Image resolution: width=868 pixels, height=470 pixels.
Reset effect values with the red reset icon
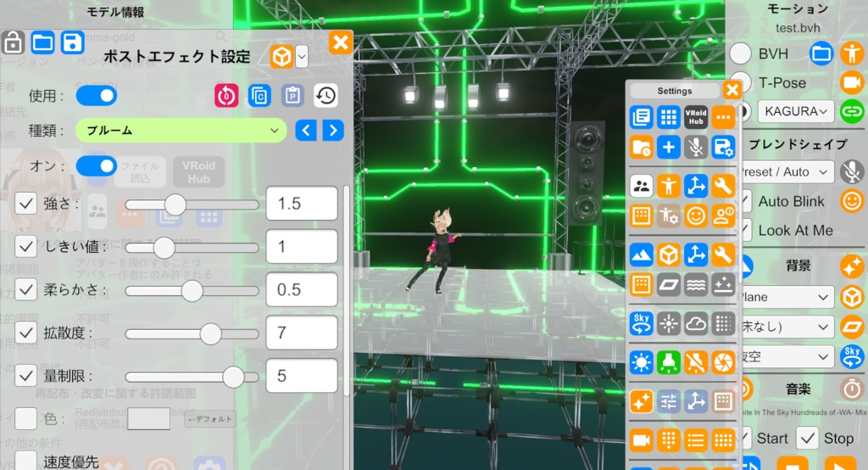[226, 96]
